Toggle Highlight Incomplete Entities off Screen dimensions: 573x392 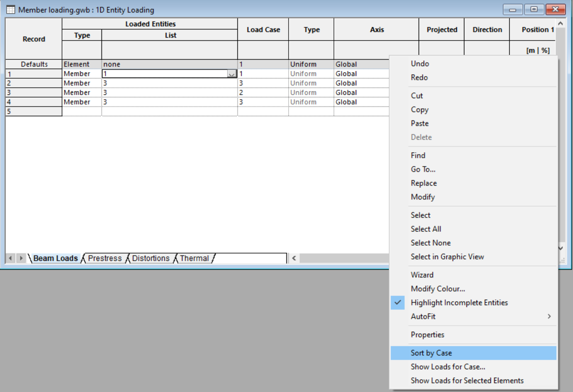click(459, 302)
